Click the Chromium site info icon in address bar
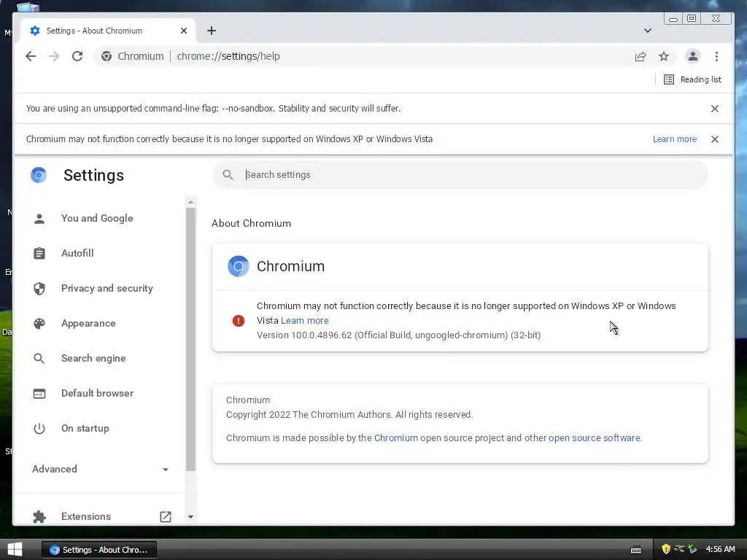Viewport: 747px width, 560px height. point(107,56)
